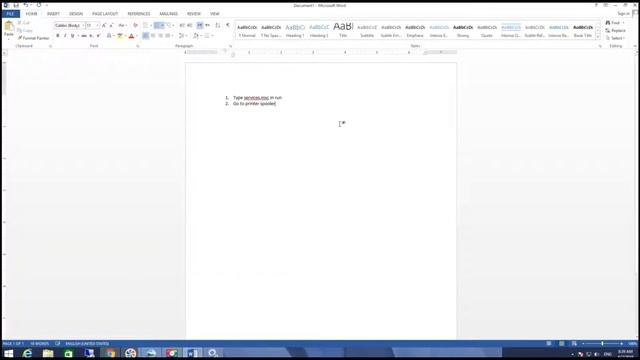Open the Change Case dropdown
Viewport: 640px width, 360px height.
click(122, 25)
